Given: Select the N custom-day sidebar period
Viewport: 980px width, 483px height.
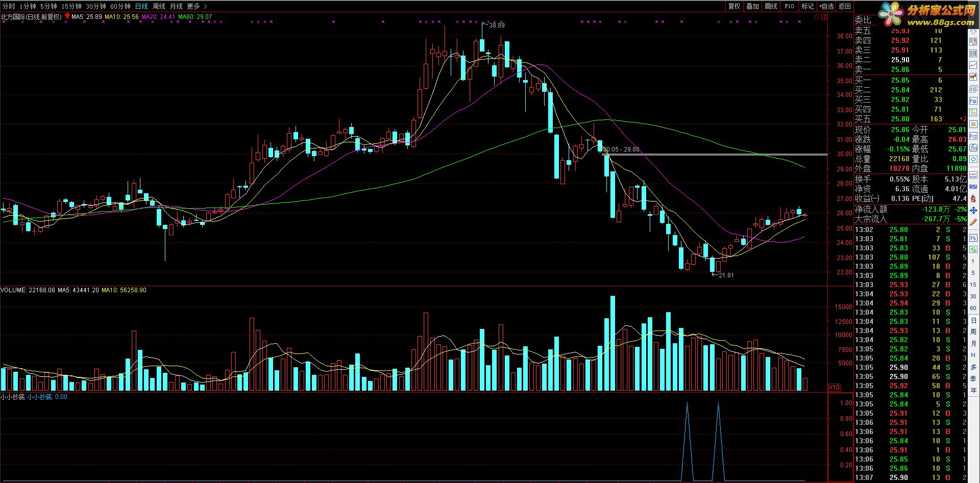Looking at the screenshot, I should click(x=973, y=355).
